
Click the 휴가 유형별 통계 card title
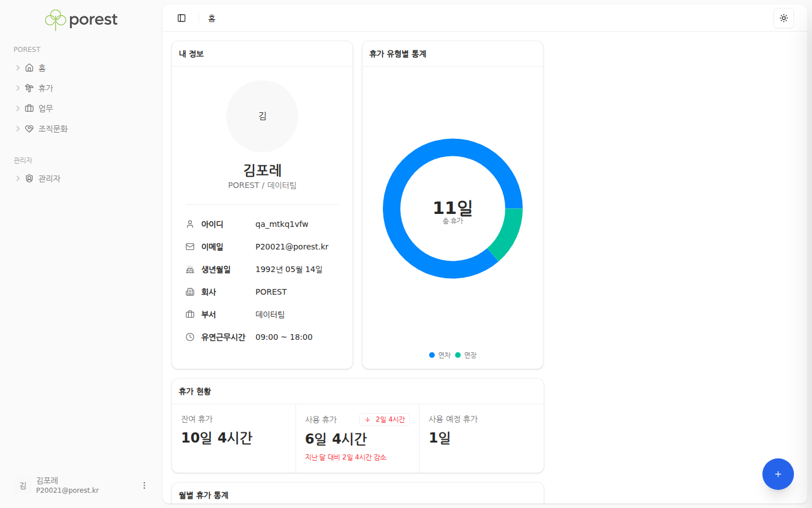[398, 54]
